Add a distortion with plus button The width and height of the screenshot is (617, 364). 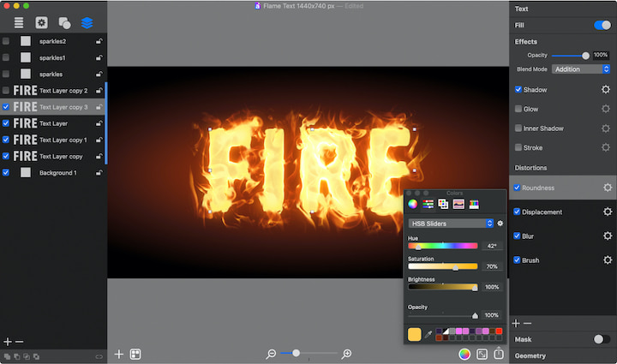pyautogui.click(x=516, y=323)
